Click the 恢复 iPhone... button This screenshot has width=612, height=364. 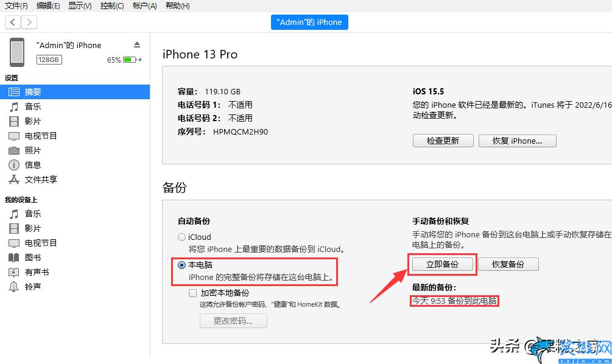[x=517, y=141]
